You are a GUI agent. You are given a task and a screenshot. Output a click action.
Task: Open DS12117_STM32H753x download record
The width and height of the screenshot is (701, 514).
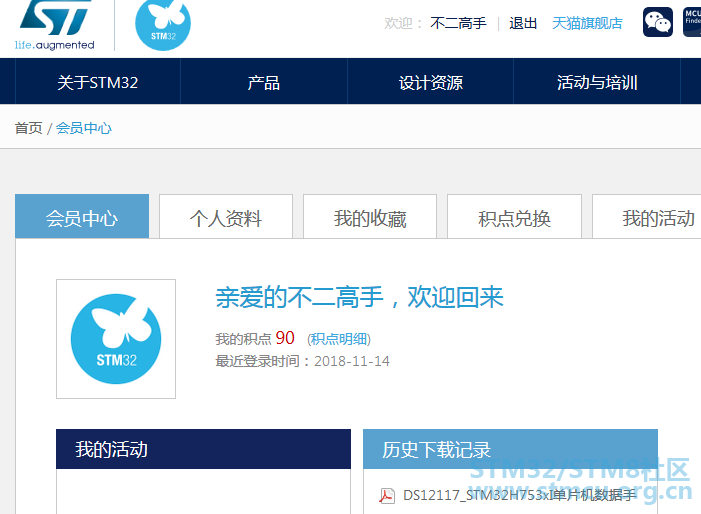click(x=519, y=495)
